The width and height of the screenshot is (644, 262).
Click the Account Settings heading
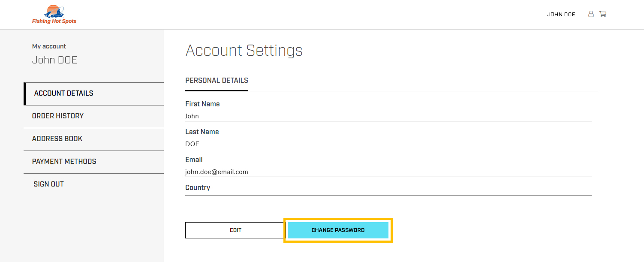pyautogui.click(x=244, y=51)
